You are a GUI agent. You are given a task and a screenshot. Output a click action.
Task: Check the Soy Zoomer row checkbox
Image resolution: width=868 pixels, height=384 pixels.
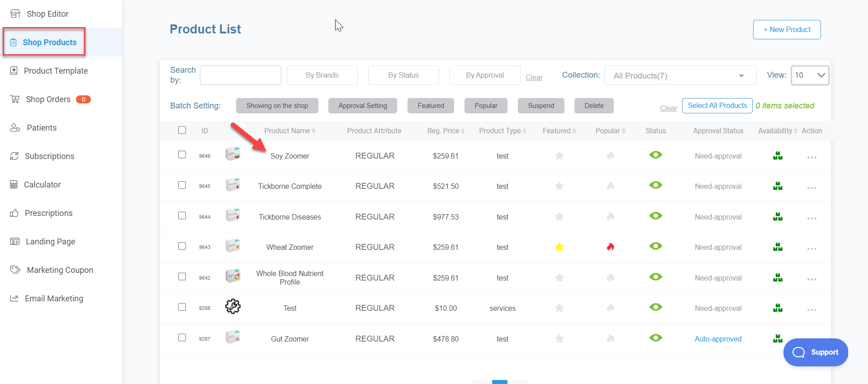(x=182, y=155)
